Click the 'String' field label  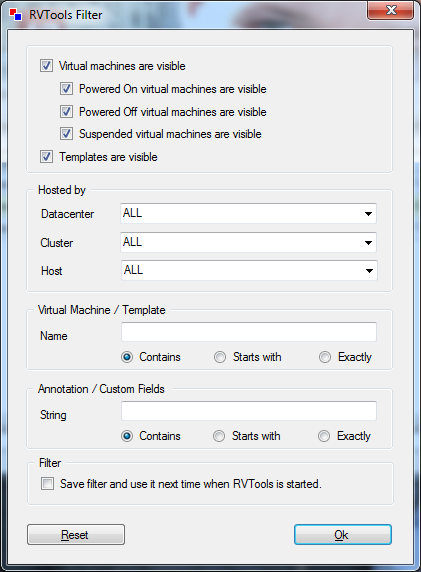pyautogui.click(x=53, y=415)
